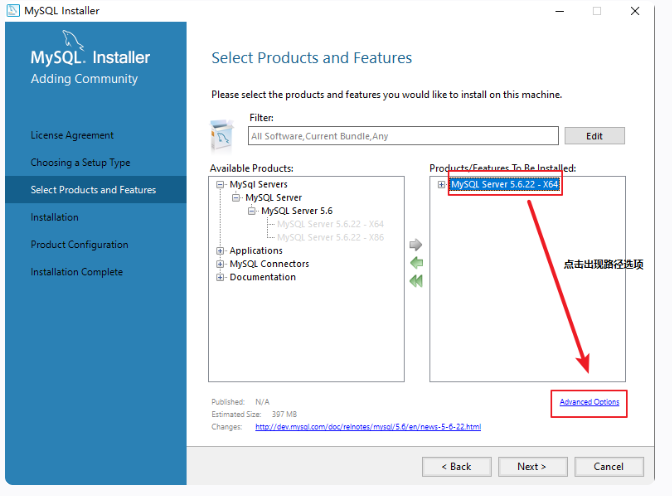Viewport: 672px width, 496px height.
Task: Select the Documentation tree label
Action: click(x=263, y=277)
